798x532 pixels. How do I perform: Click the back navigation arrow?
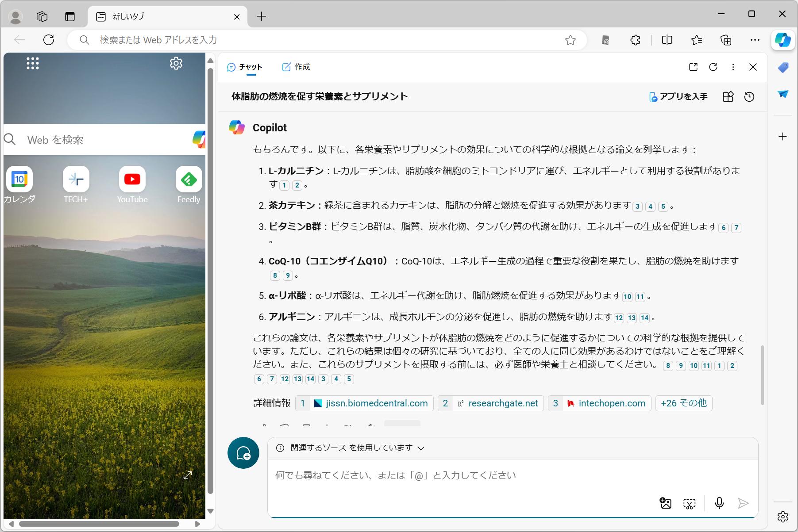[19, 40]
